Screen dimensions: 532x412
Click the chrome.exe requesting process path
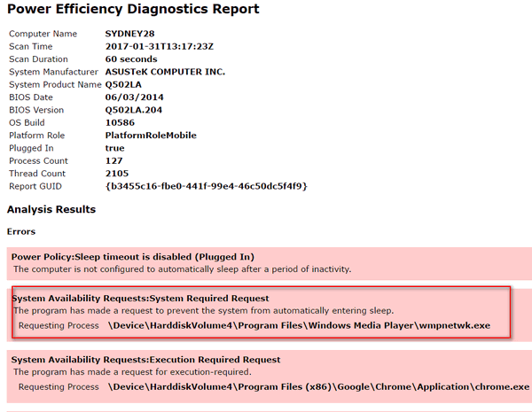click(x=318, y=387)
